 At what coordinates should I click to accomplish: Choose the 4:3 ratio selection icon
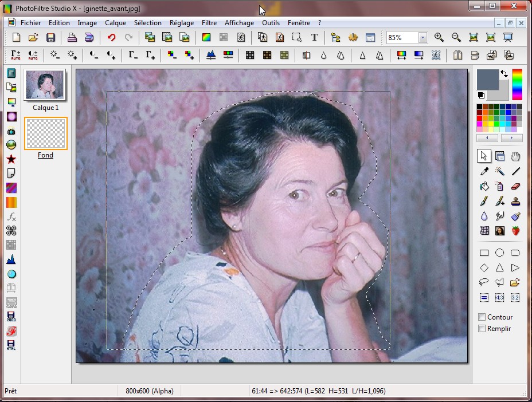point(499,298)
